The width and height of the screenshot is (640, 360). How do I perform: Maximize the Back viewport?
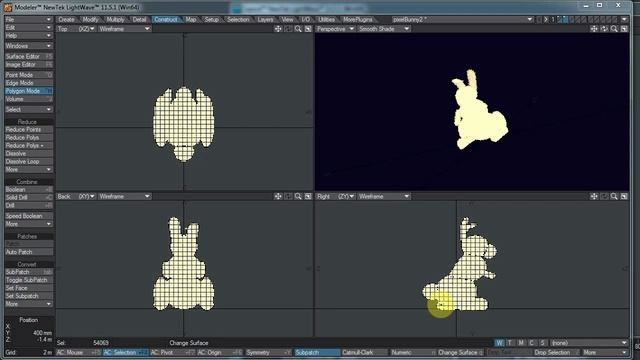[x=308, y=196]
